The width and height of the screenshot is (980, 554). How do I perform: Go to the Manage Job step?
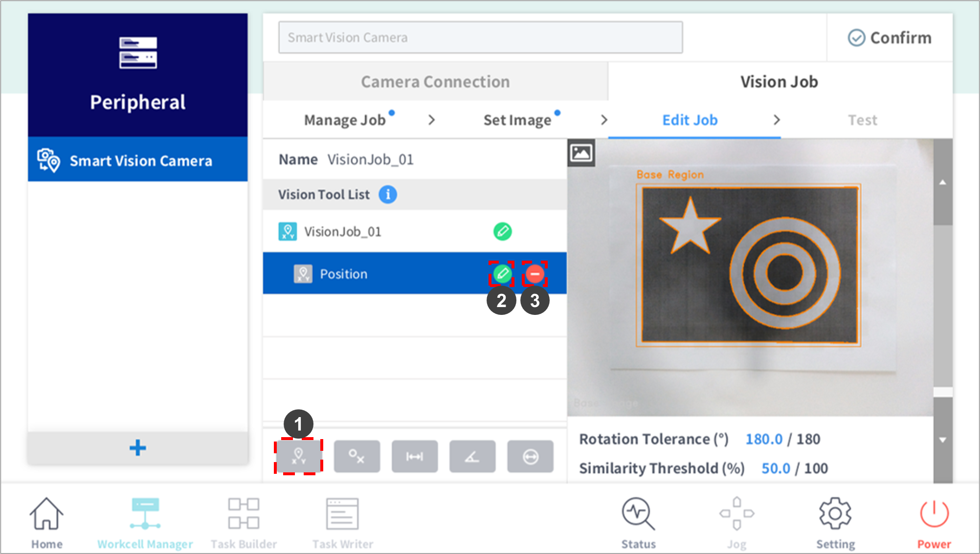tap(345, 120)
